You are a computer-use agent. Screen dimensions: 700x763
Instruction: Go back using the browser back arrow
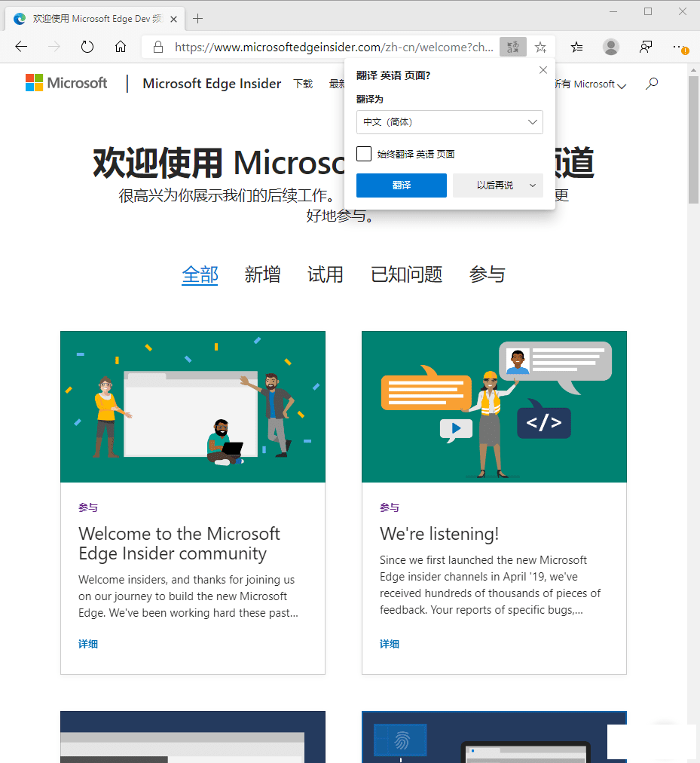[x=21, y=47]
